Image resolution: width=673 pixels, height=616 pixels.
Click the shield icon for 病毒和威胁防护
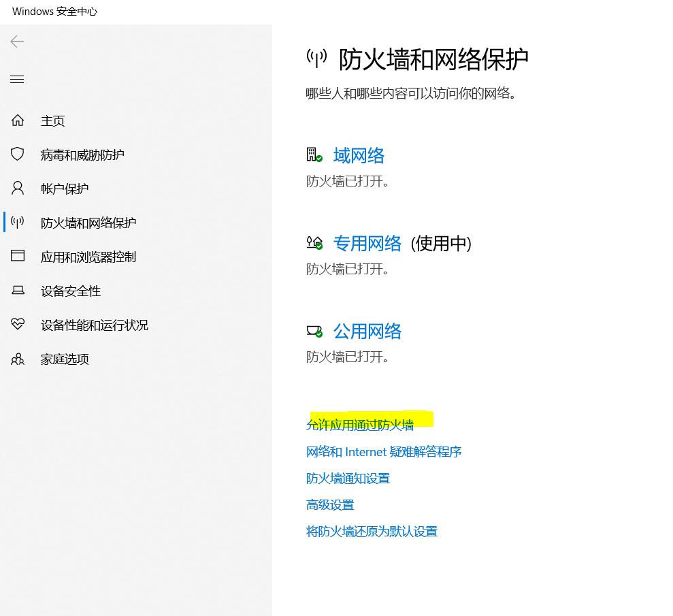[x=18, y=154]
